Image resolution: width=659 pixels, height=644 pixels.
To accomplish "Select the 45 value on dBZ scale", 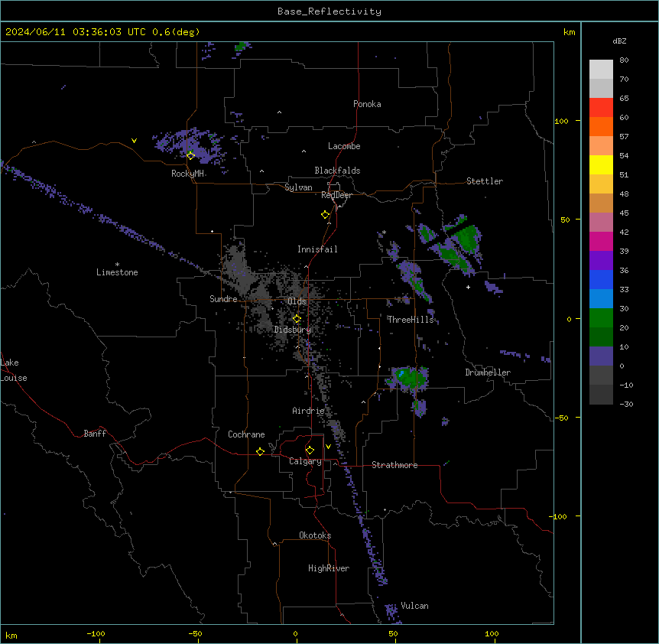I will coord(624,213).
